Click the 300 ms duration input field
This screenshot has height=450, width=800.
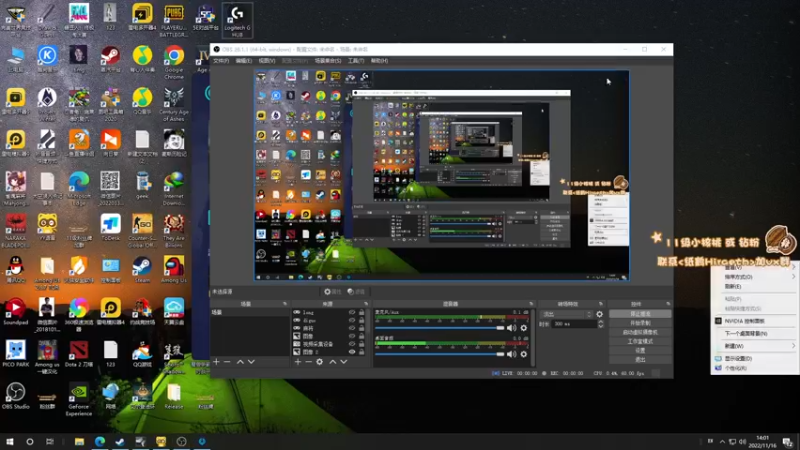(574, 324)
